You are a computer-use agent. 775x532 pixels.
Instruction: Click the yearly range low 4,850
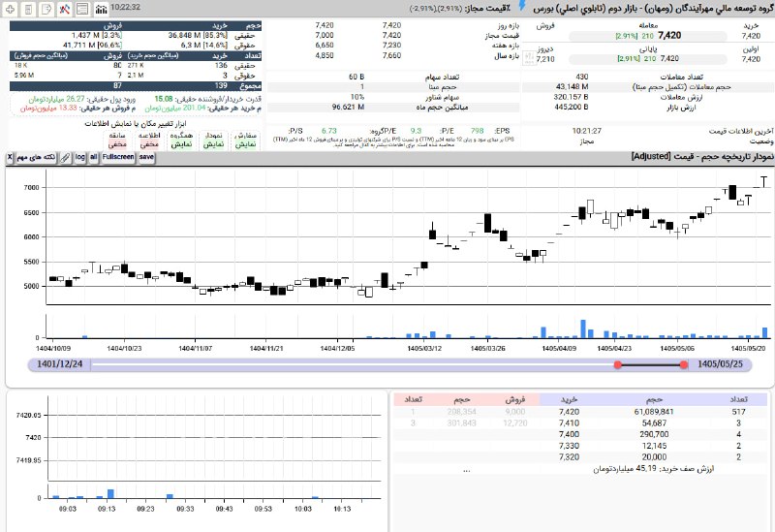tap(325, 55)
